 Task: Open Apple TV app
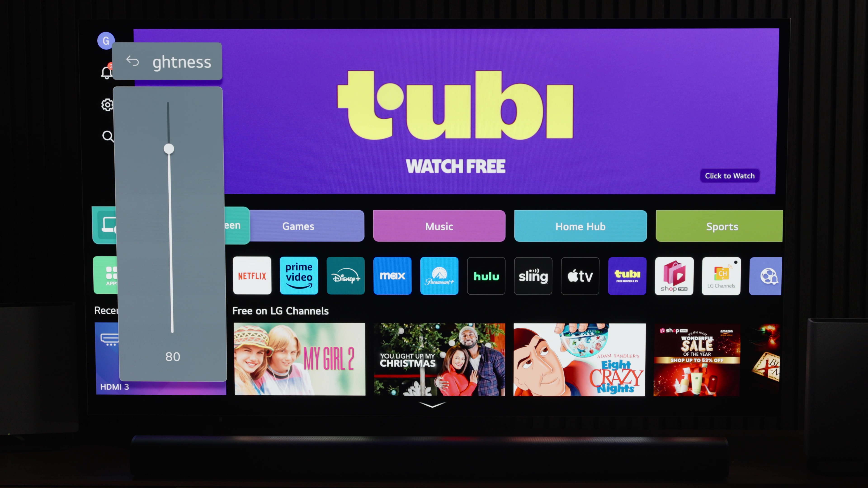(580, 275)
